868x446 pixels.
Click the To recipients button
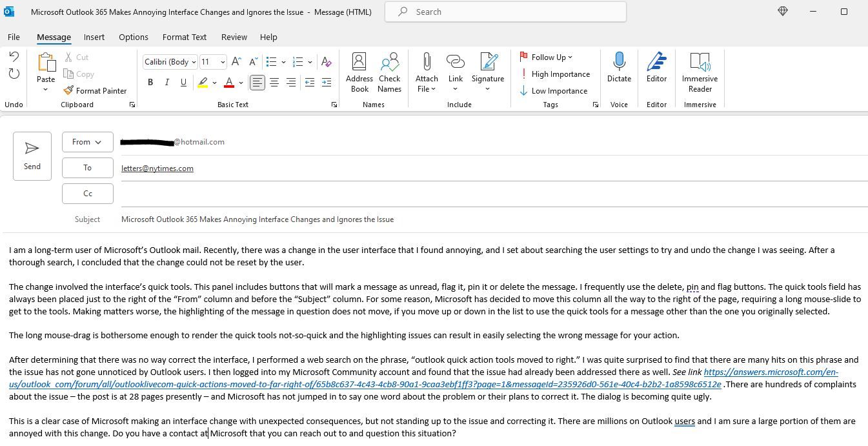[88, 168]
